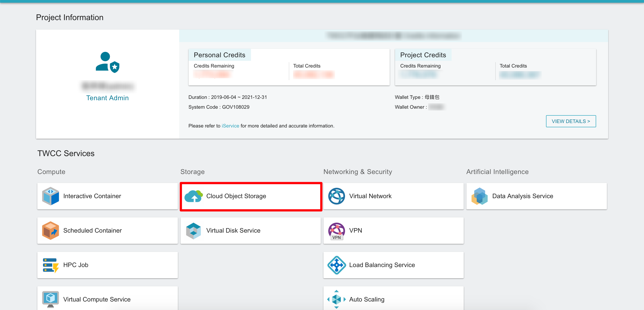Click the Duration date range text

tap(227, 97)
